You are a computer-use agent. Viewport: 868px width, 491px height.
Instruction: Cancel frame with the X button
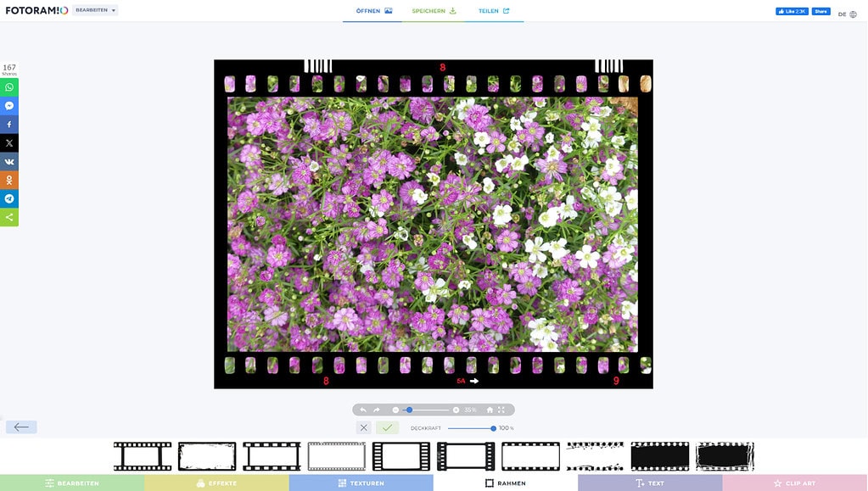click(x=364, y=427)
